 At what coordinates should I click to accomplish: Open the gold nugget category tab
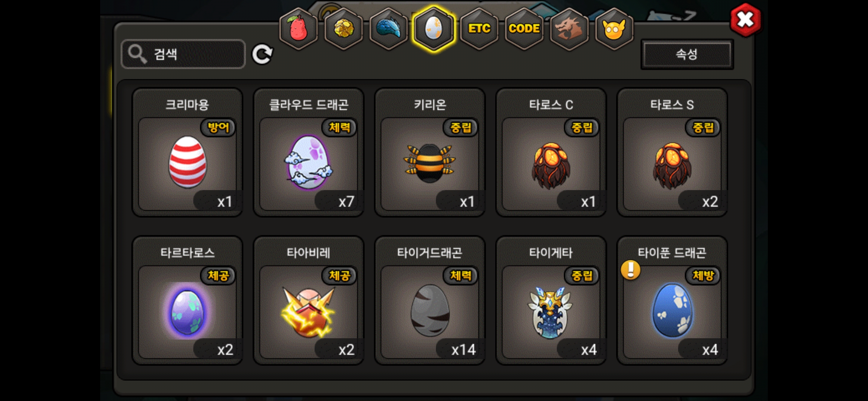(344, 29)
